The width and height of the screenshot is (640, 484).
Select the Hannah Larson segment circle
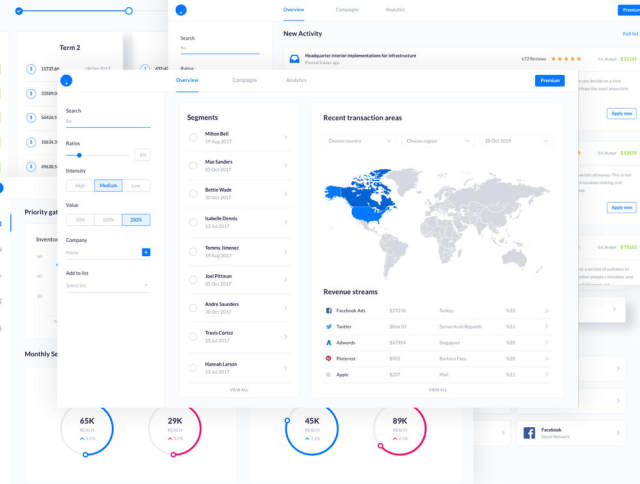[x=193, y=368]
